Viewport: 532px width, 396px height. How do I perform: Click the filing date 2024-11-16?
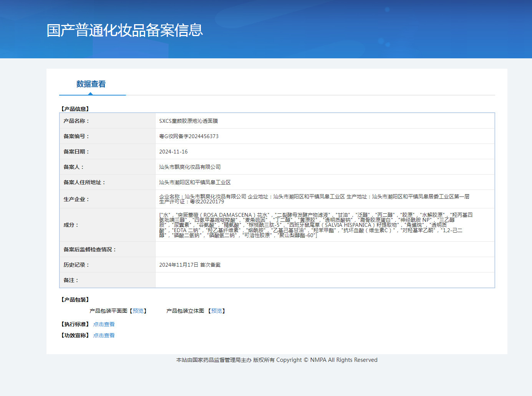click(x=174, y=152)
